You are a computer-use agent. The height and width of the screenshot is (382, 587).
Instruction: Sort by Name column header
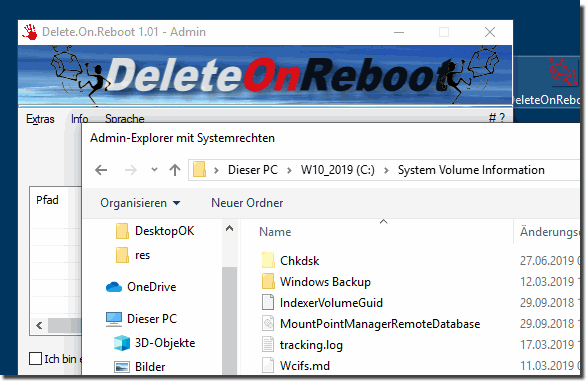(x=275, y=232)
